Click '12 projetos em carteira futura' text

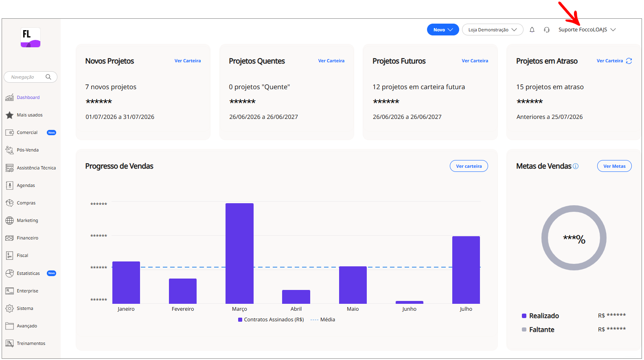(x=418, y=87)
